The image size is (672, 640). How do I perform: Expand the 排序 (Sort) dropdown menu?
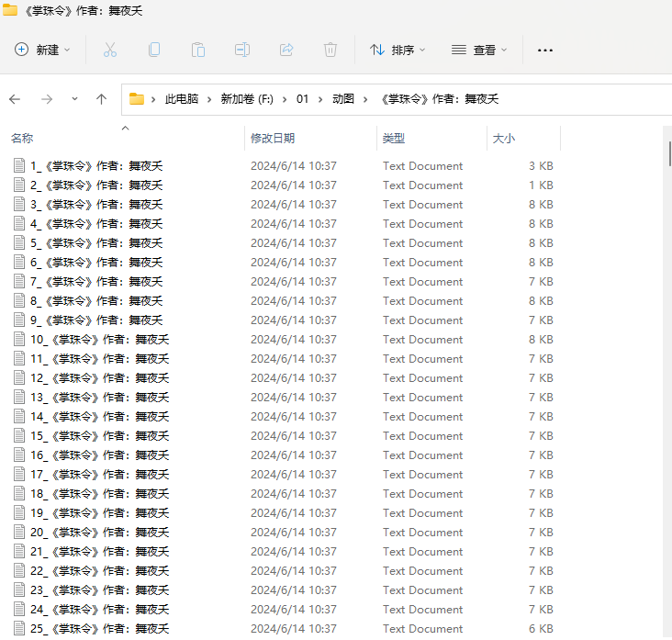pyautogui.click(x=398, y=50)
